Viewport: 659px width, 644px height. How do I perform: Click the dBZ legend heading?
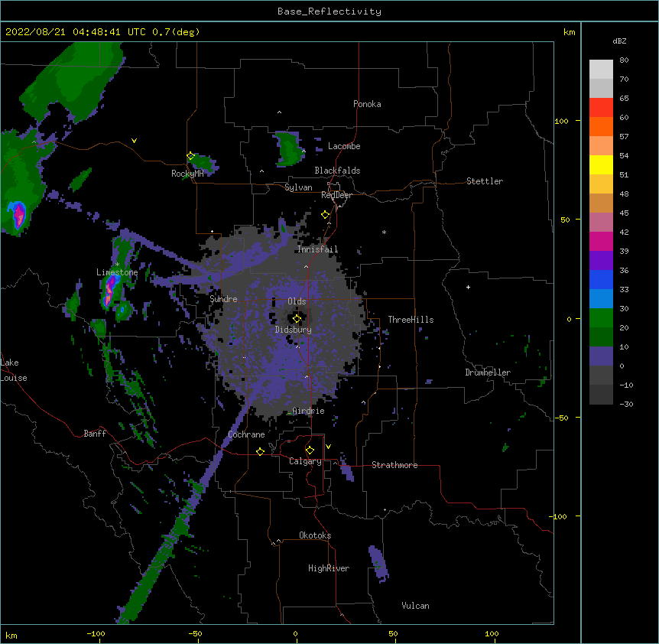(619, 41)
